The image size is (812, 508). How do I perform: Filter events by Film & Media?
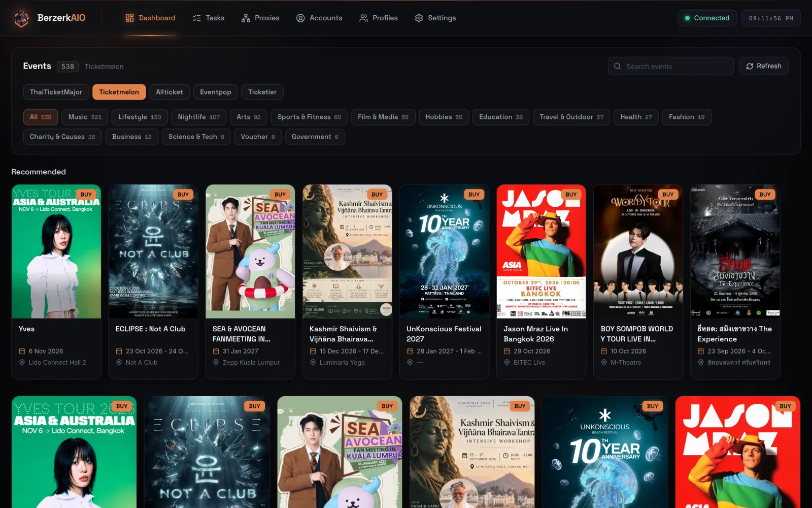(x=383, y=117)
